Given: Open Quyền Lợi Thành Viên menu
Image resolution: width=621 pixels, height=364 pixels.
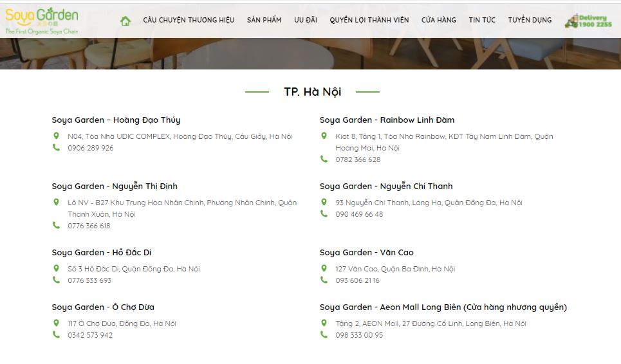Looking at the screenshot, I should (x=369, y=20).
